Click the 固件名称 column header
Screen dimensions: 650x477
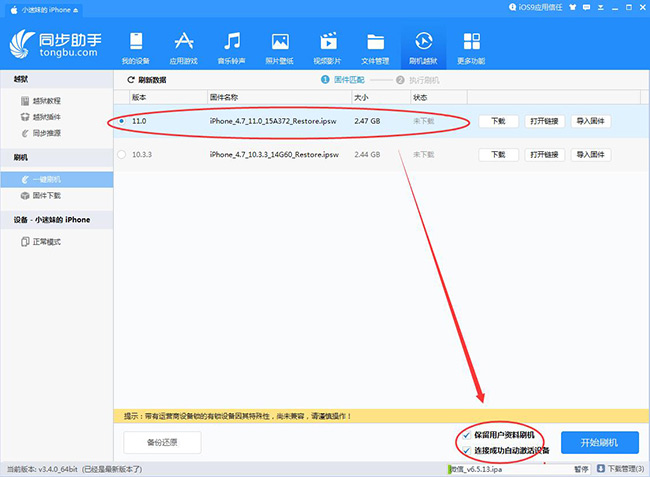tap(279, 97)
